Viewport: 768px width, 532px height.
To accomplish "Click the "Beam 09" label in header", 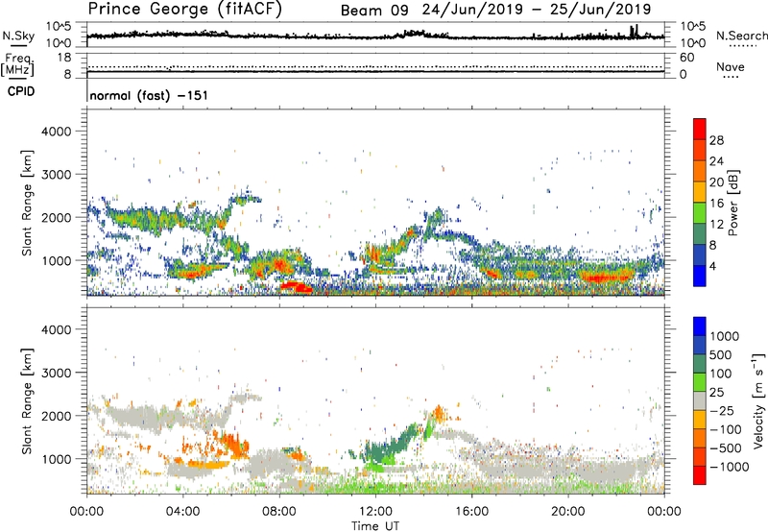I will 374,11.
